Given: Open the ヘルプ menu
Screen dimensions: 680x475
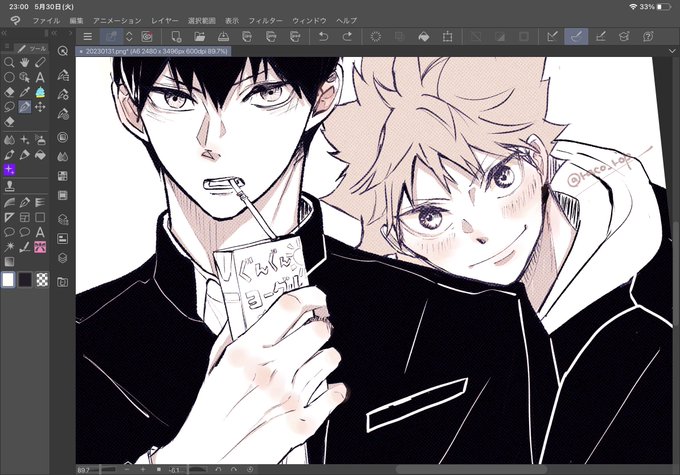Looking at the screenshot, I should [347, 21].
